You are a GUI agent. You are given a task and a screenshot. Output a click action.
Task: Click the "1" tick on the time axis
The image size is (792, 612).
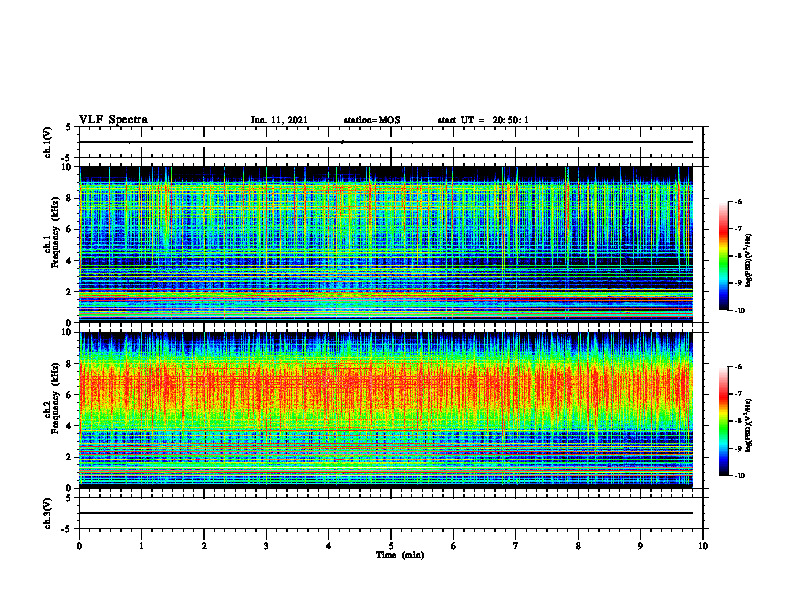141,546
